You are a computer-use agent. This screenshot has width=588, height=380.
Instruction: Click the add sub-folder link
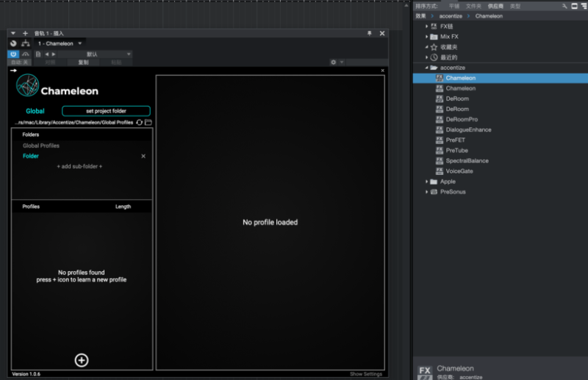pyautogui.click(x=79, y=166)
